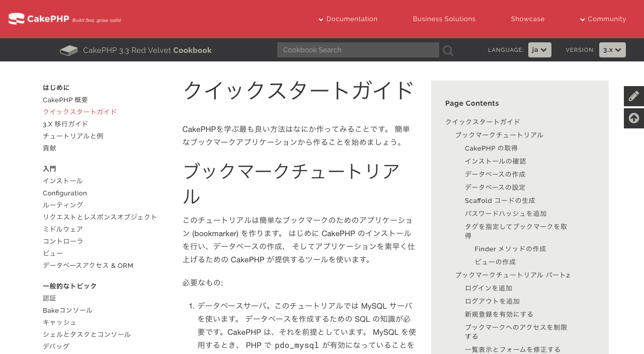Viewport: 644px width, 354px height.
Task: Open ミドルウェア in sidebar
Action: (63, 229)
